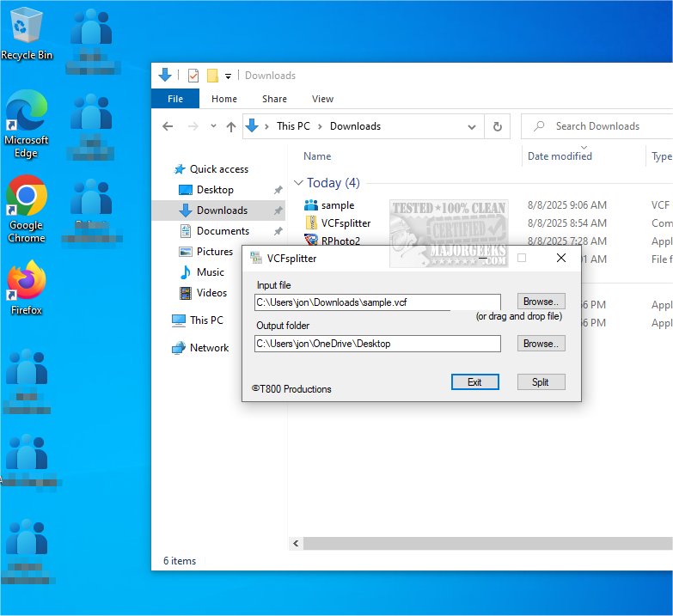Click the Exit button in VCFsplitter
Image resolution: width=673 pixels, height=616 pixels.
474,381
